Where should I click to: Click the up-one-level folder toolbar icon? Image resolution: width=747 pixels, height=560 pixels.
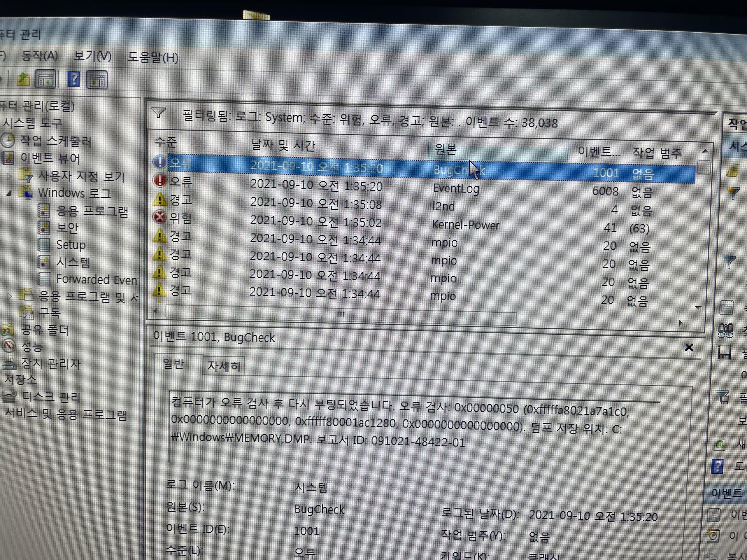pos(23,79)
